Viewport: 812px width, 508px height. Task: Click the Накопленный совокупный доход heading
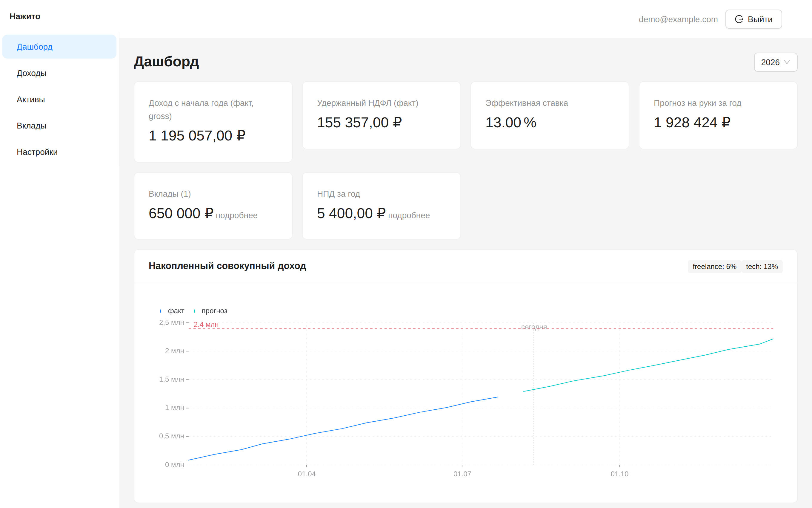[227, 266]
